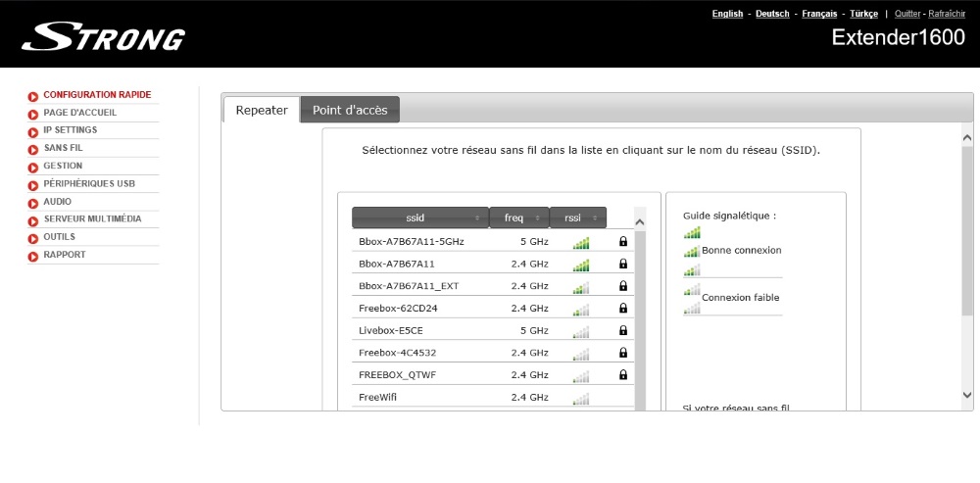The height and width of the screenshot is (483, 980).
Task: Go to Page d'accueil in the sidebar
Action: tap(80, 113)
